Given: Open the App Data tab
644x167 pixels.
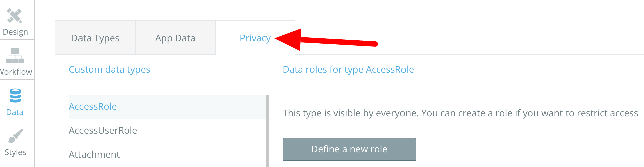Looking at the screenshot, I should pyautogui.click(x=175, y=38).
